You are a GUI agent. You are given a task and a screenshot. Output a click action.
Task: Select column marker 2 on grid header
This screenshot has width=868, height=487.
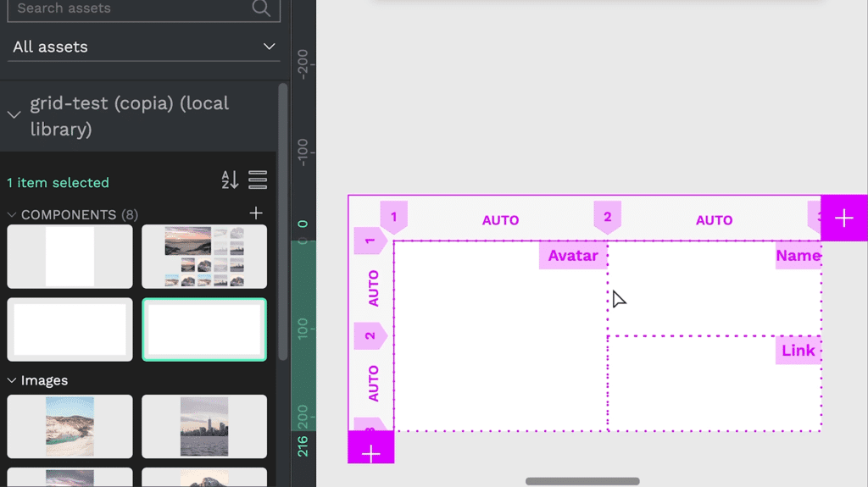(x=607, y=218)
